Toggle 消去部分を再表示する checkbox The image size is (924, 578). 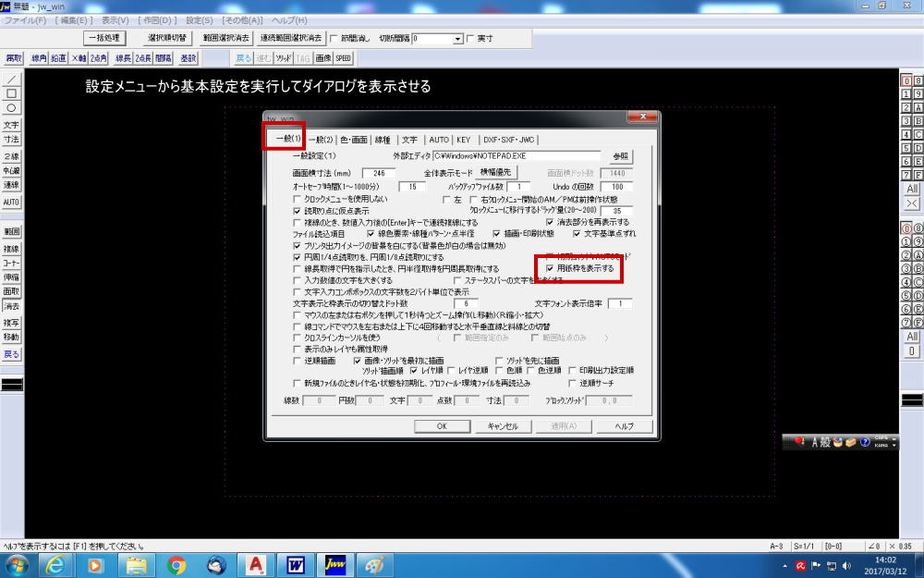pyautogui.click(x=550, y=222)
